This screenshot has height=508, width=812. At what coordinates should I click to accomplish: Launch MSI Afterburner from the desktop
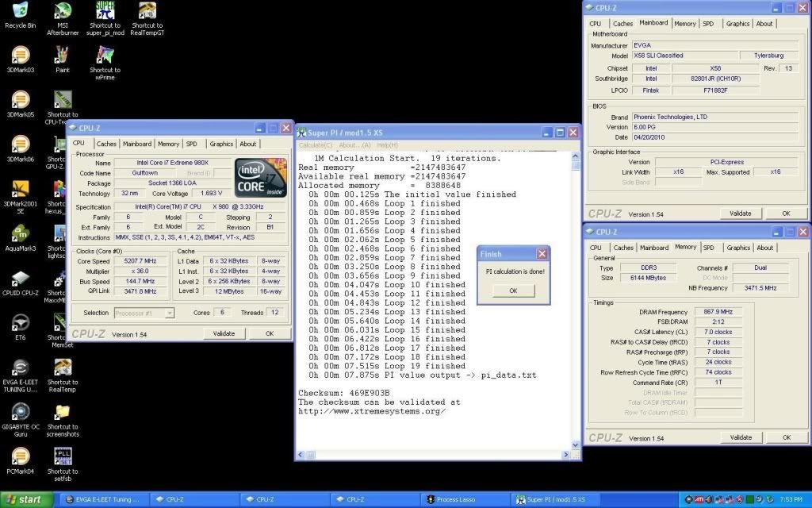coord(62,11)
